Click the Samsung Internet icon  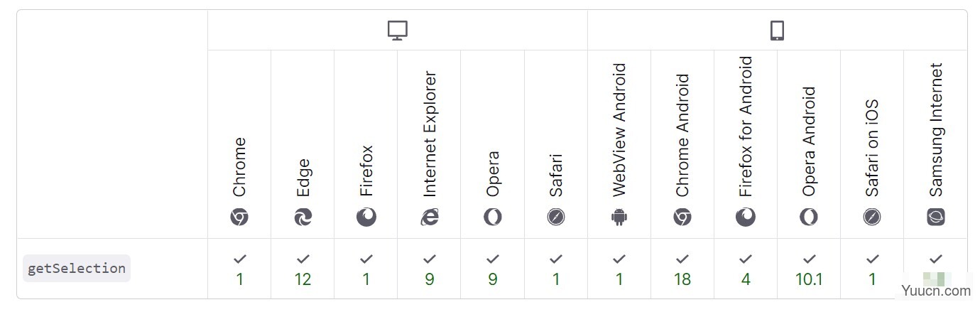click(x=936, y=217)
